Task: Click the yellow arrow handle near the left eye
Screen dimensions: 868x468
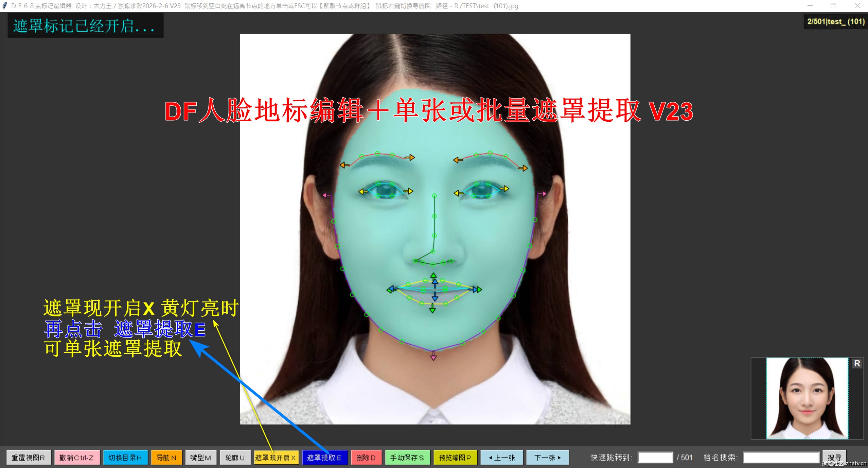Action: [362, 191]
